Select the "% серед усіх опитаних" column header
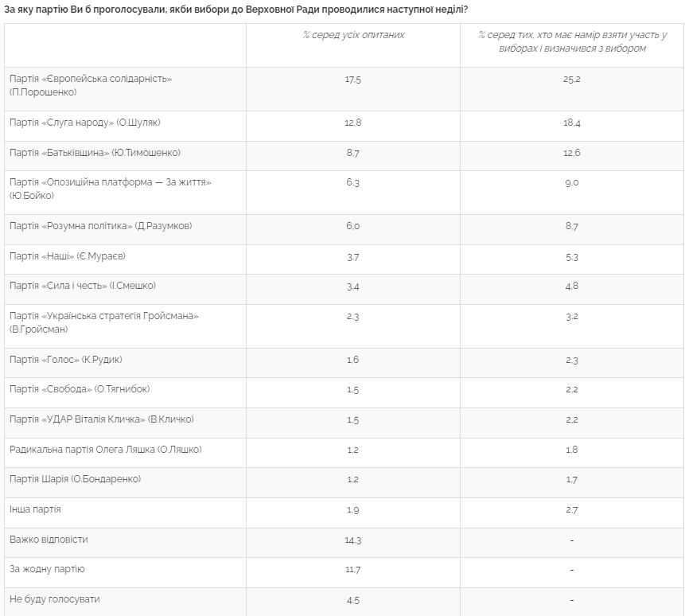685x616 pixels. click(x=353, y=35)
